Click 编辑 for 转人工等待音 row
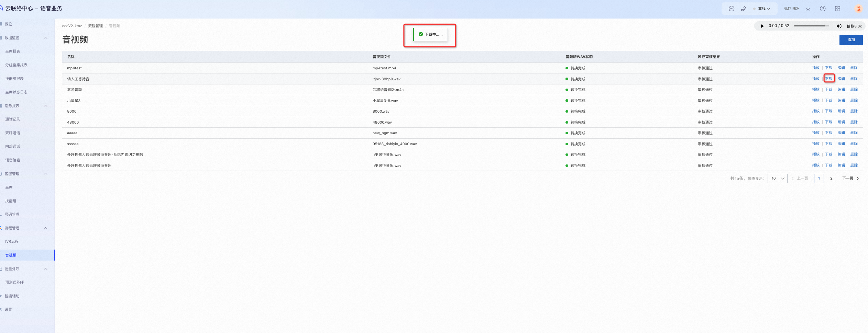The width and height of the screenshot is (868, 333). (x=841, y=79)
